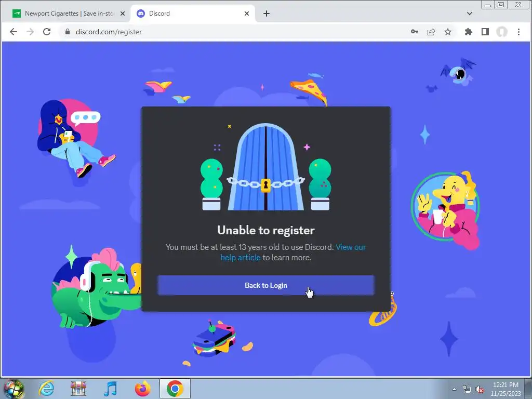
Task: Minimize the Chrome window
Action: pos(488,5)
